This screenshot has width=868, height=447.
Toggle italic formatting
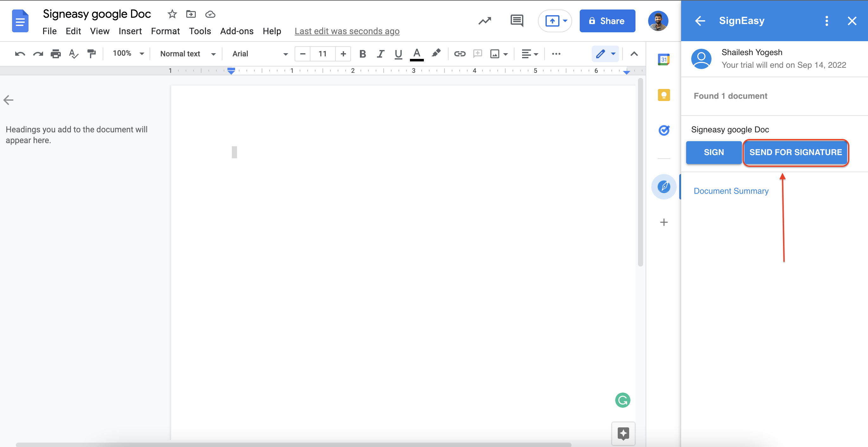pos(380,54)
